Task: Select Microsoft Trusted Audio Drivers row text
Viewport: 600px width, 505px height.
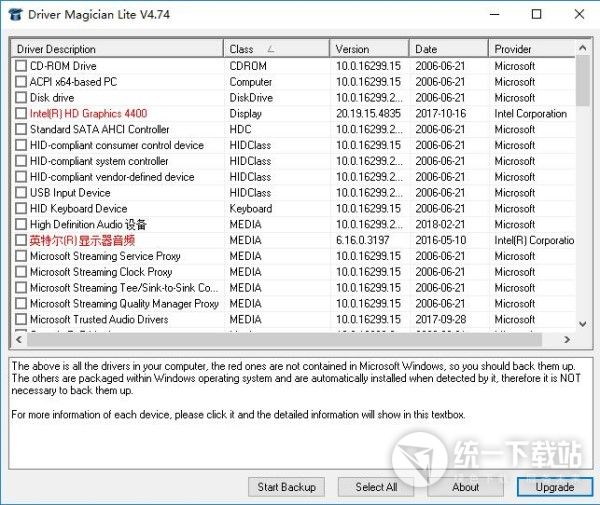Action: (99, 319)
